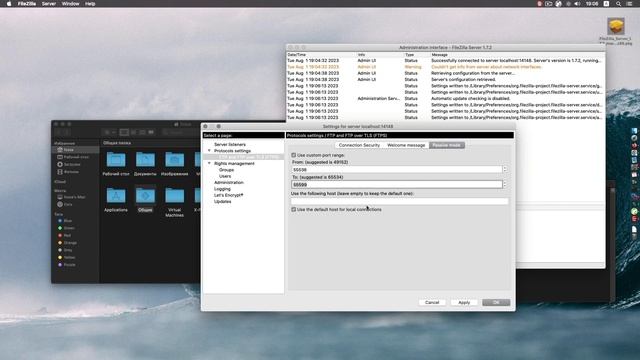The width and height of the screenshot is (640, 360).
Task: Click the screen mirroring icon in menu bar
Action: click(x=549, y=4)
